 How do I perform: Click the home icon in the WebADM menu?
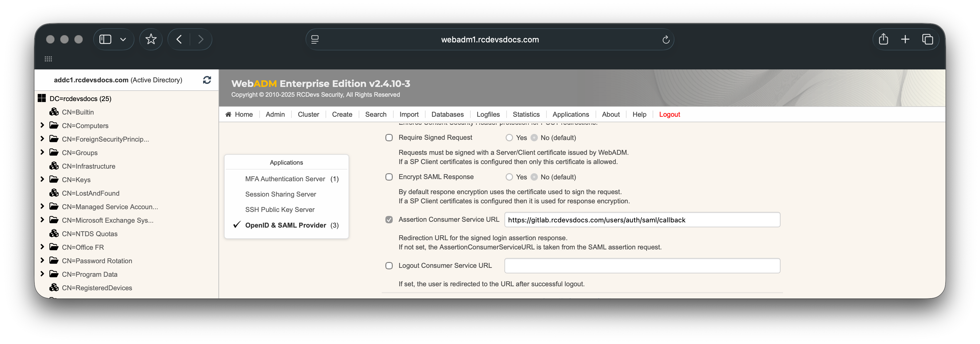pyautogui.click(x=228, y=114)
